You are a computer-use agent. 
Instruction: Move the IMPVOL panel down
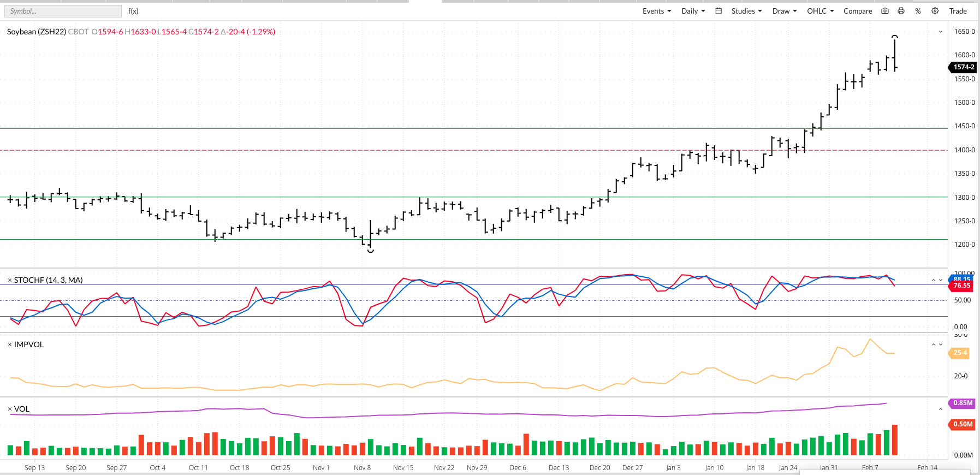[941, 345]
